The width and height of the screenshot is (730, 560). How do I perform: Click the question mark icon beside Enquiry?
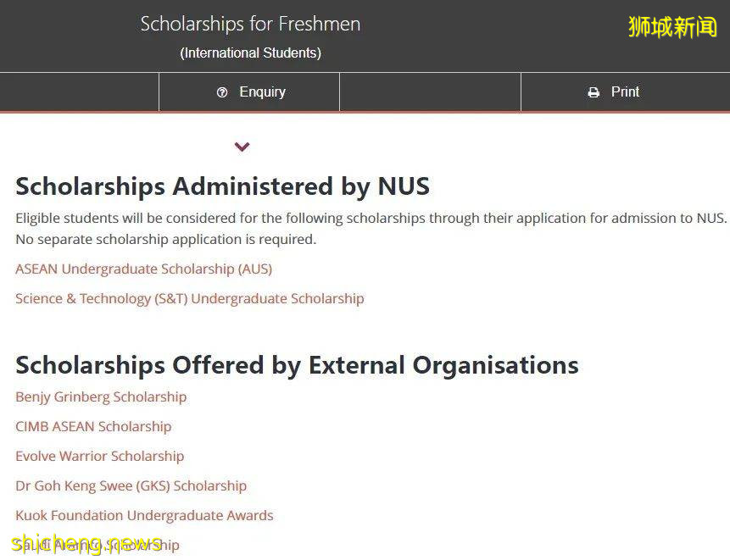(222, 92)
